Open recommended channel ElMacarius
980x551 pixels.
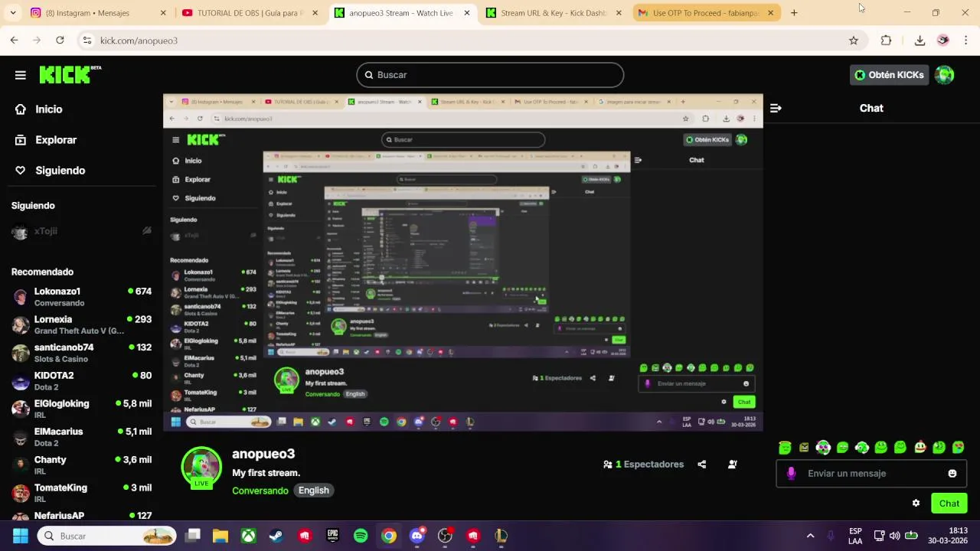coord(81,437)
